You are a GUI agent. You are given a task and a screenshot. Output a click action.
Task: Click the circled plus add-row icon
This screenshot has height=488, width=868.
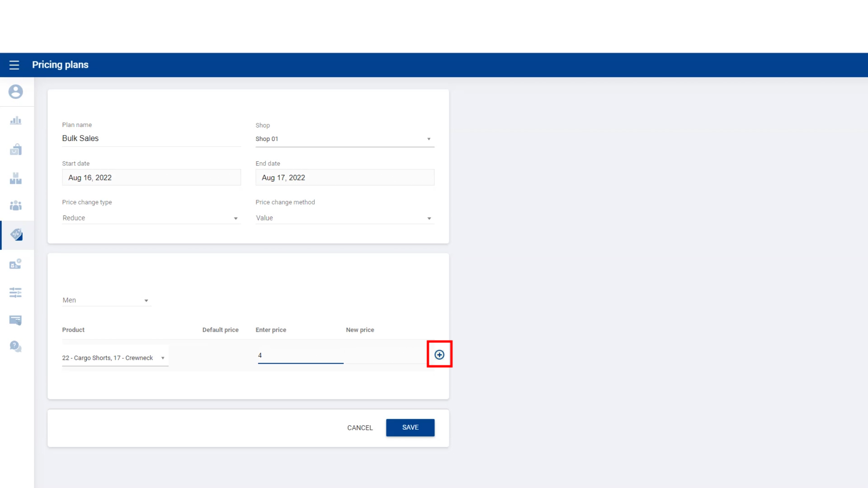pos(439,355)
